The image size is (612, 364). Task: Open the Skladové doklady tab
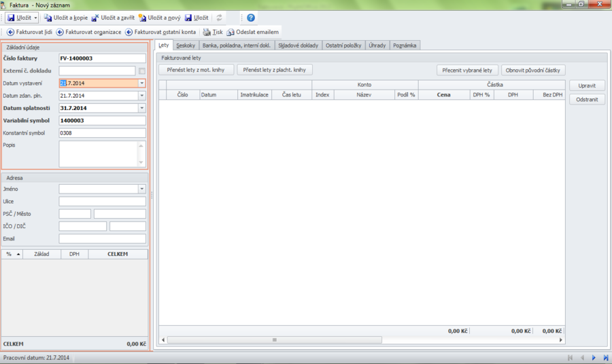coord(298,45)
